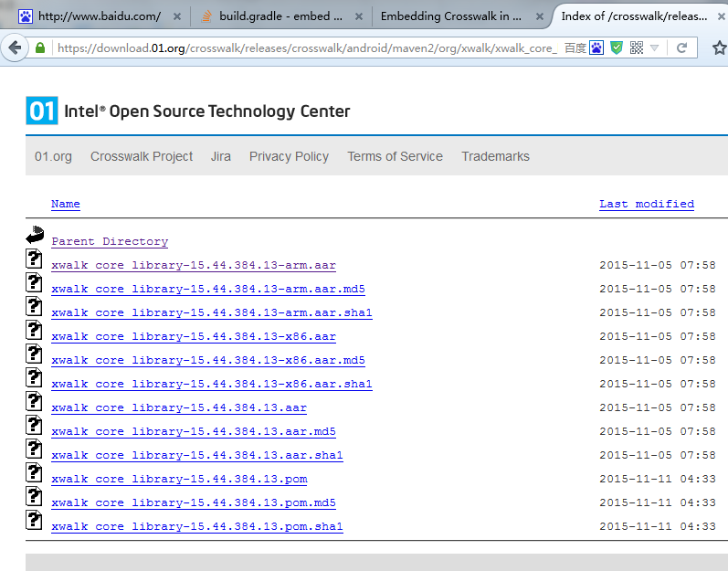Bookmark page with the star icon
The width and height of the screenshot is (728, 571).
click(x=719, y=48)
